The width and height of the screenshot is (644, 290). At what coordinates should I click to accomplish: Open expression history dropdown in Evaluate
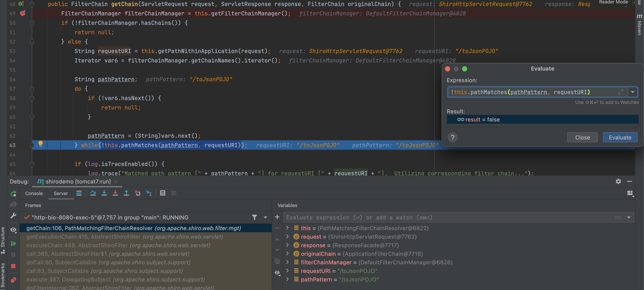[x=632, y=92]
